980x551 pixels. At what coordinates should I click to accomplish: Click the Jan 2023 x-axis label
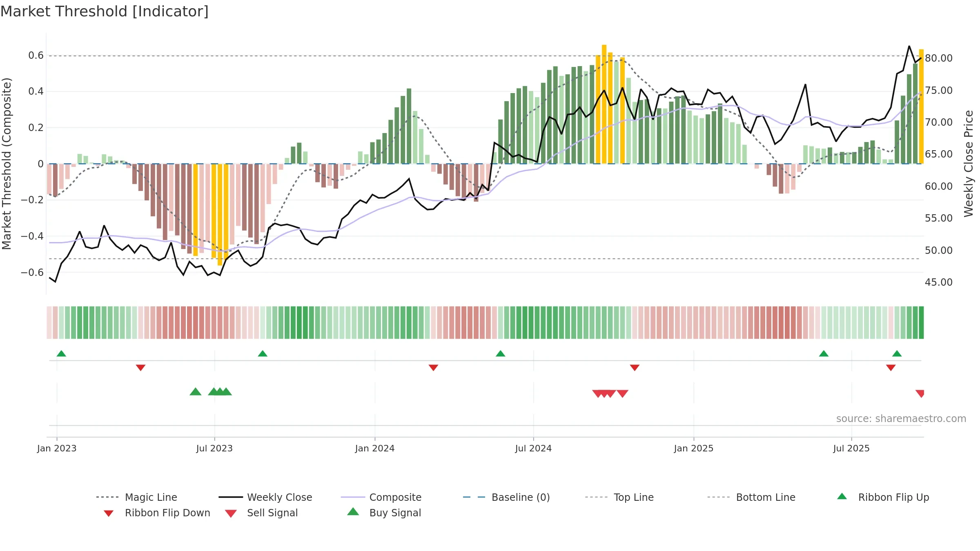click(x=57, y=449)
